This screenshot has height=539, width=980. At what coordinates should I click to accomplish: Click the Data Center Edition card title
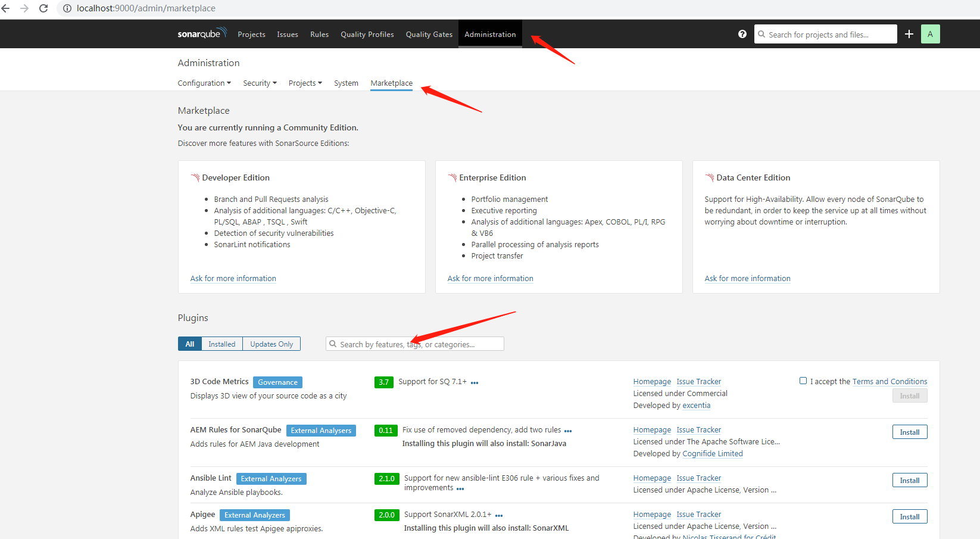tap(753, 177)
